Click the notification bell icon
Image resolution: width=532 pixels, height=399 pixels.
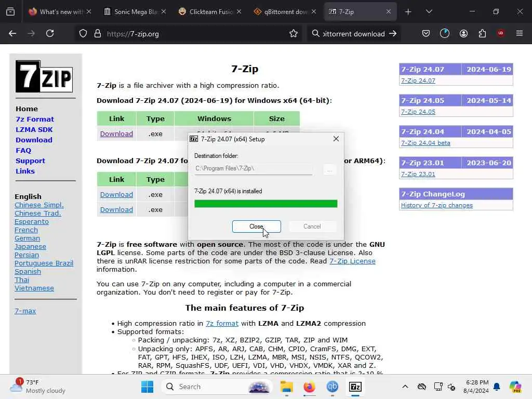(x=497, y=387)
